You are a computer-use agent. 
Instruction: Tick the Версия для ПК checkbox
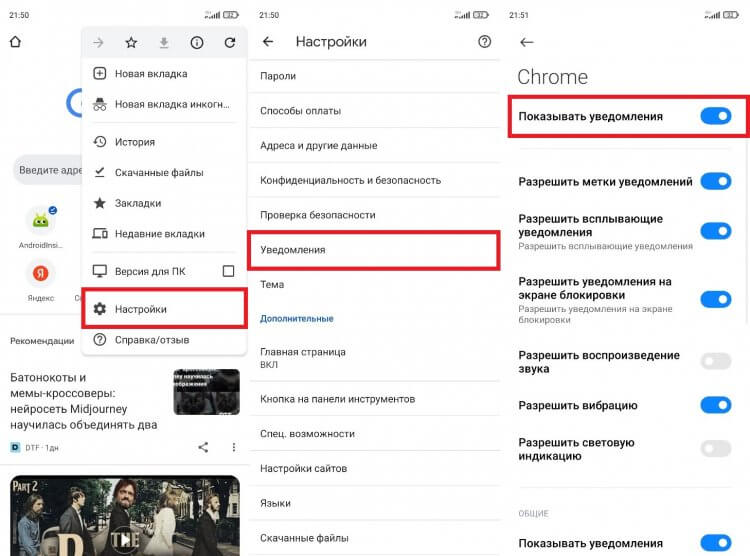tap(229, 271)
